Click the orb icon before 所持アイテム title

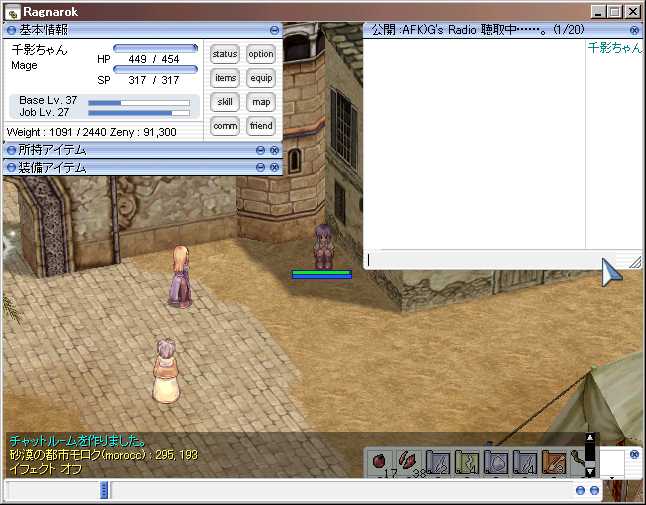(12, 150)
